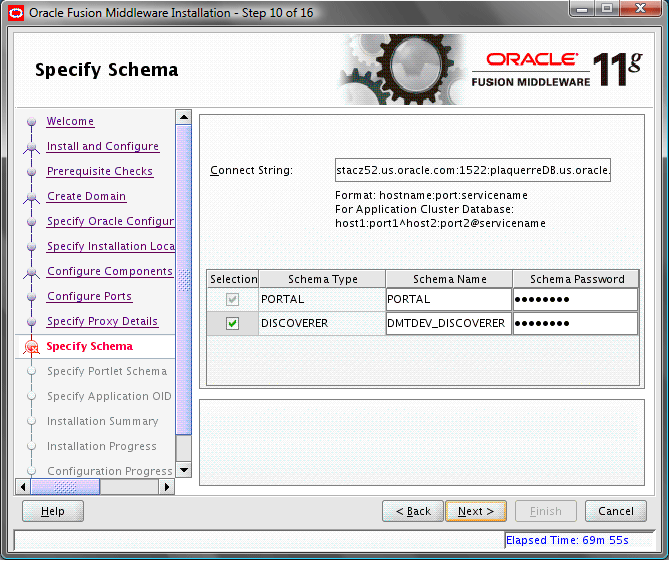Go to the Prerequisite Checks step
Image resolution: width=669 pixels, height=561 pixels.
tap(100, 171)
